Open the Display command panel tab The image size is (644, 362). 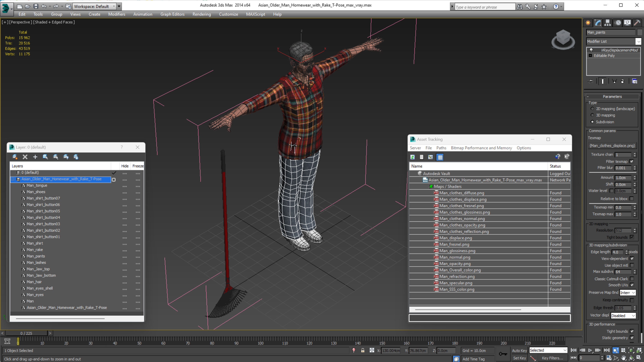coord(627,23)
